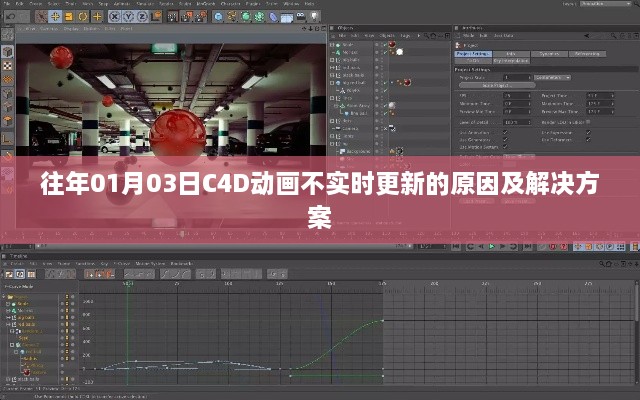Select the Scale tool icon

click(x=69, y=17)
